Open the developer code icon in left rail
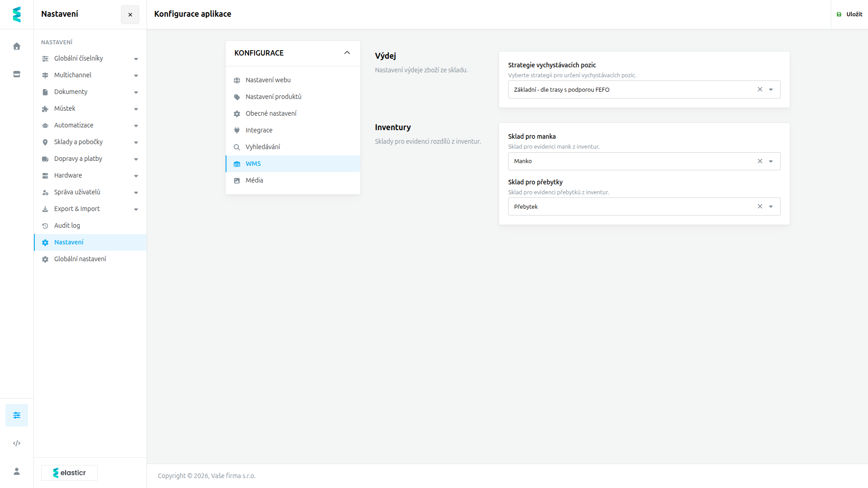The image size is (868, 488). point(17,443)
